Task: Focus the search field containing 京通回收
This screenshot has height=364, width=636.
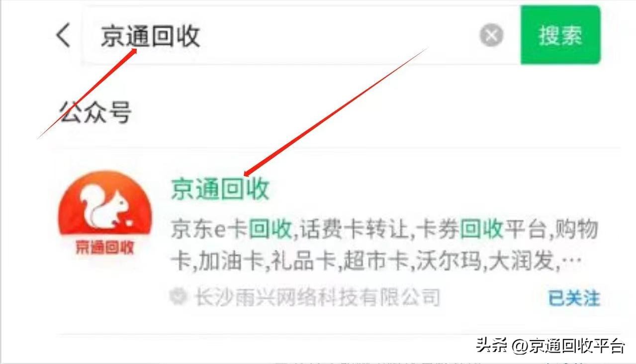Action: tap(301, 36)
